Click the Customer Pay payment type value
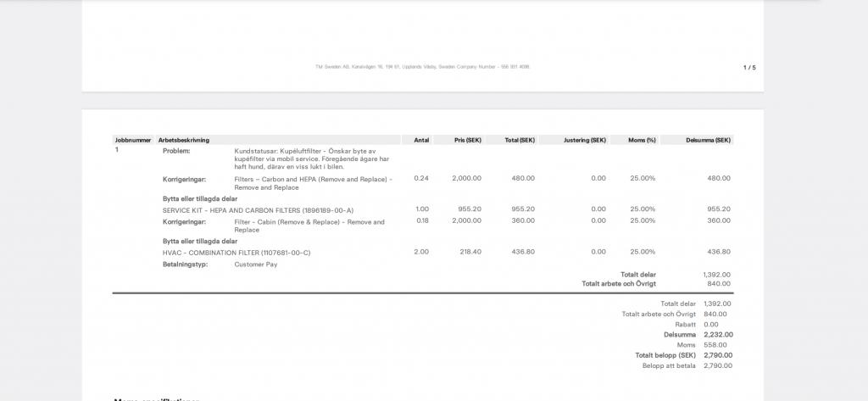Viewport: 868px width, 401px height. [x=256, y=265]
